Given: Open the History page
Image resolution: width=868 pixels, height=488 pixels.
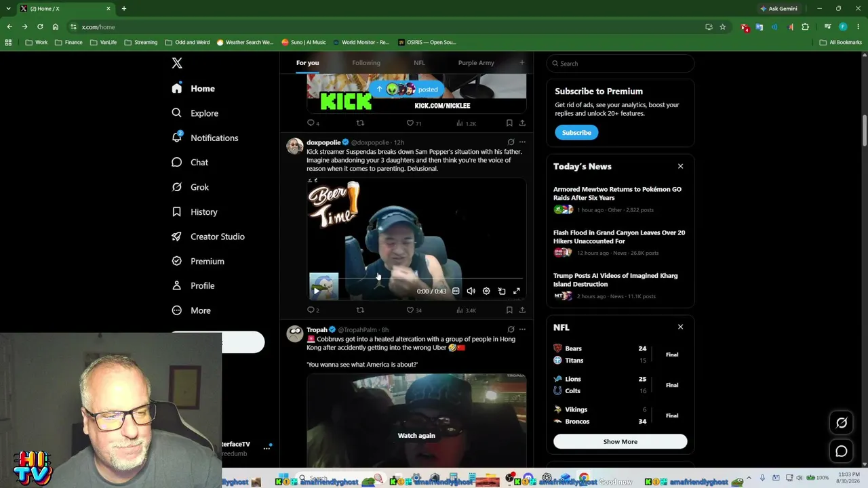Looking at the screenshot, I should 195,212.
